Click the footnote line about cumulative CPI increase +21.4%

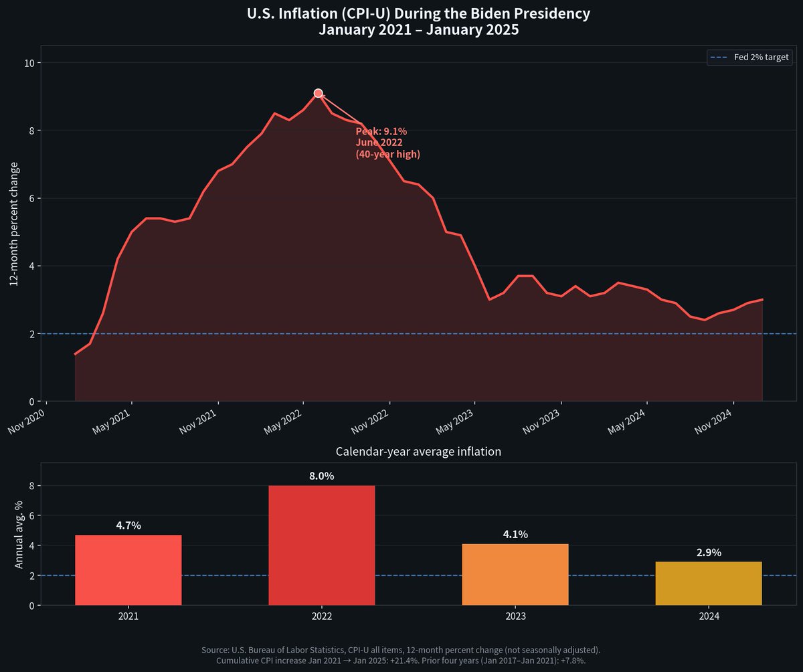click(x=401, y=661)
